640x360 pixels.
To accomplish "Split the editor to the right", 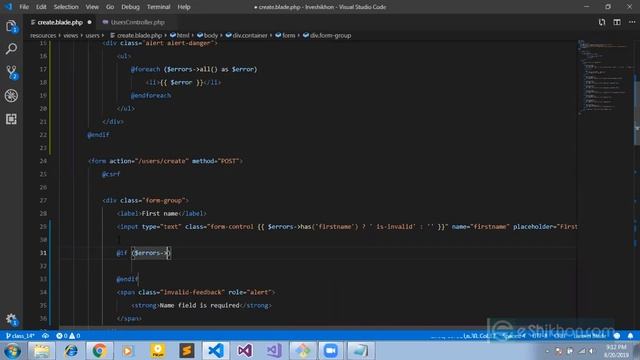I will point(617,22).
